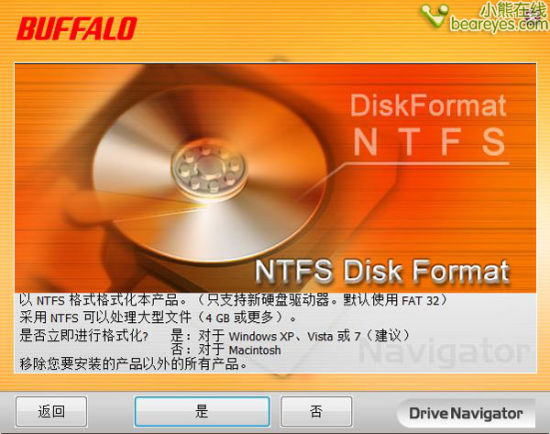This screenshot has width=550, height=434.
Task: Click the 4 GB large files line
Action: (x=158, y=318)
